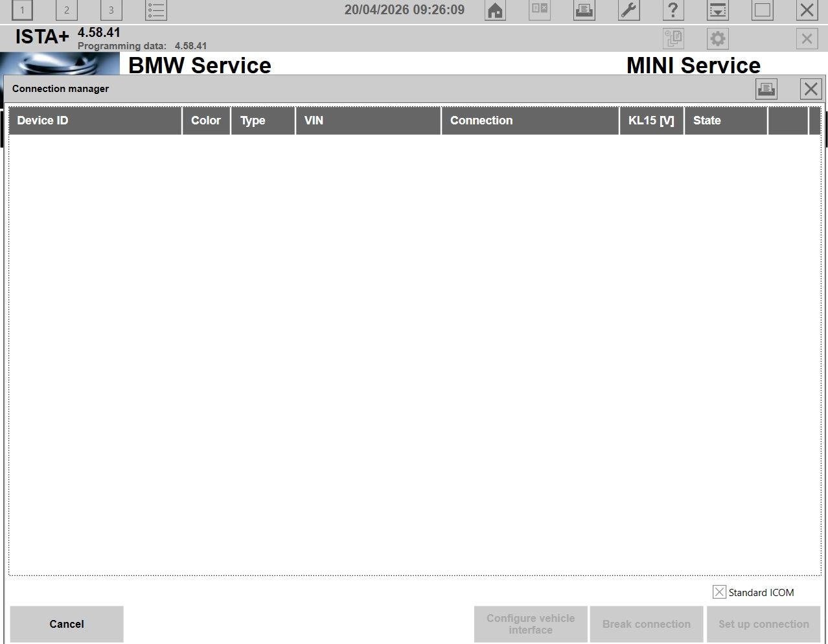The image size is (828, 644).
Task: Click the documents copy icon in ISTA+ header
Action: tap(674, 39)
